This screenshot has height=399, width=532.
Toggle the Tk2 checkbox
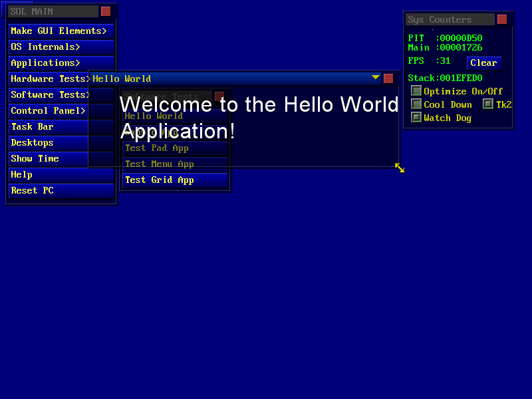pyautogui.click(x=488, y=104)
